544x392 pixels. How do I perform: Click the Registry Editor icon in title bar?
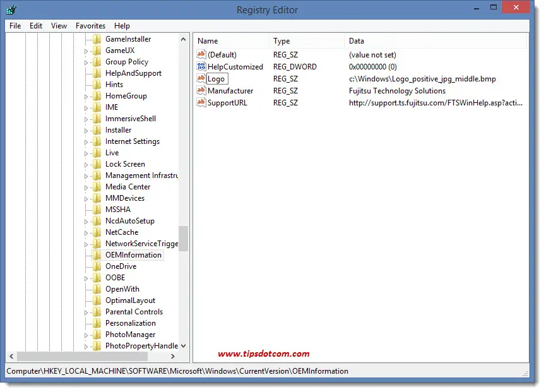(11, 9)
